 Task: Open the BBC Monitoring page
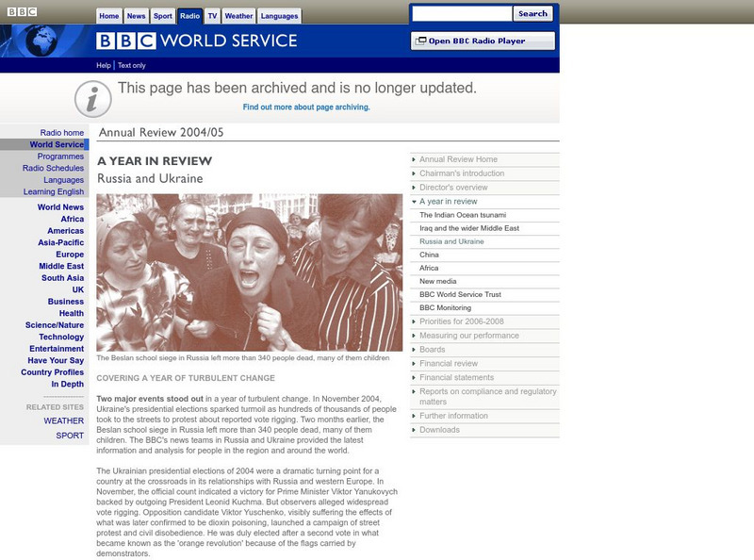[445, 307]
